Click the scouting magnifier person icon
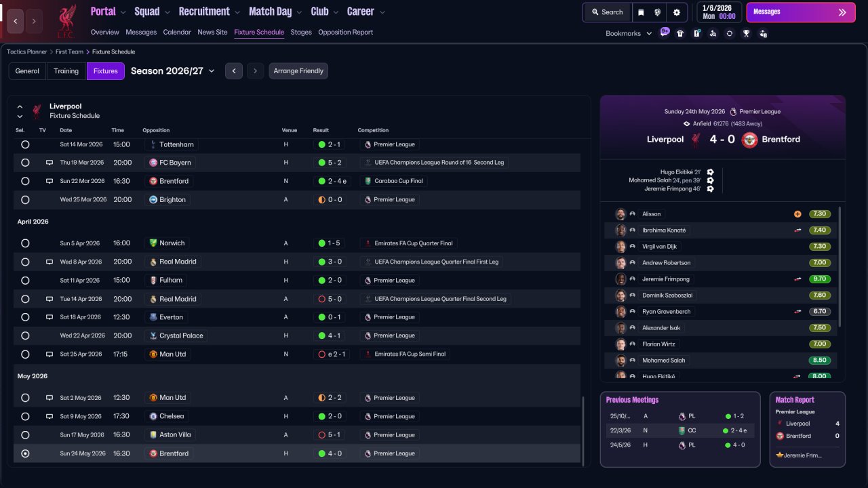The height and width of the screenshot is (488, 868). click(713, 33)
